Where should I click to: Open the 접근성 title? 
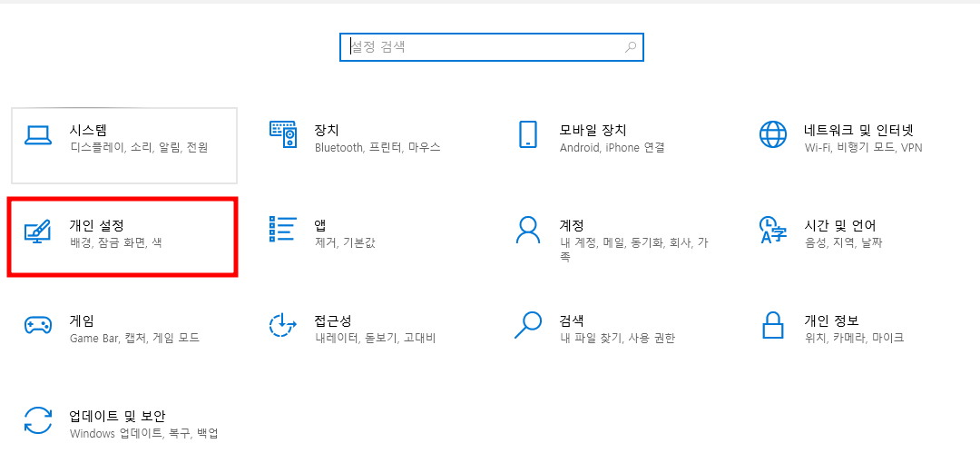[x=332, y=320]
